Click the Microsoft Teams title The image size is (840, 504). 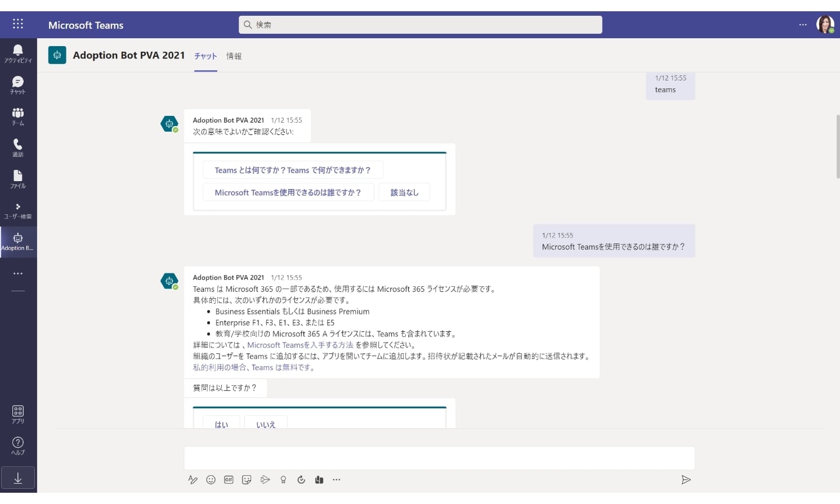(x=86, y=25)
